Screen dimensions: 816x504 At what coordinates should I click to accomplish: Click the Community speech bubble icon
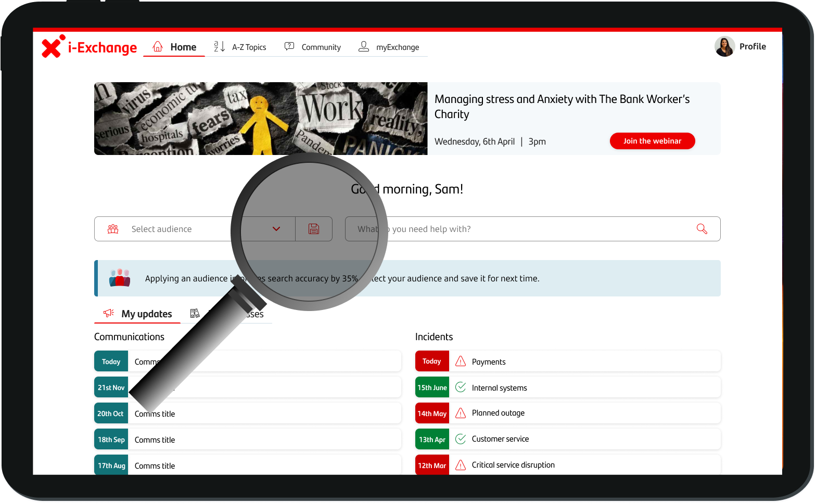(x=289, y=46)
